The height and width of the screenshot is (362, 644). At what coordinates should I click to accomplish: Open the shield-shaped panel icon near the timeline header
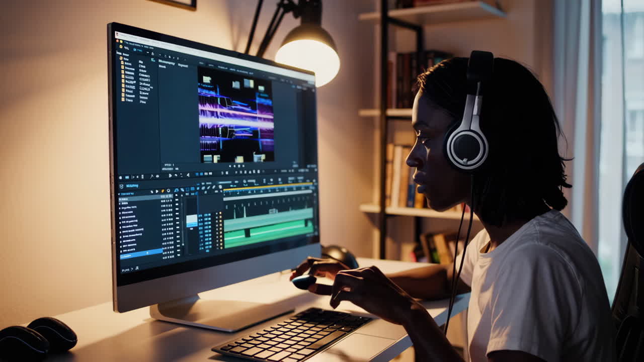121,187
